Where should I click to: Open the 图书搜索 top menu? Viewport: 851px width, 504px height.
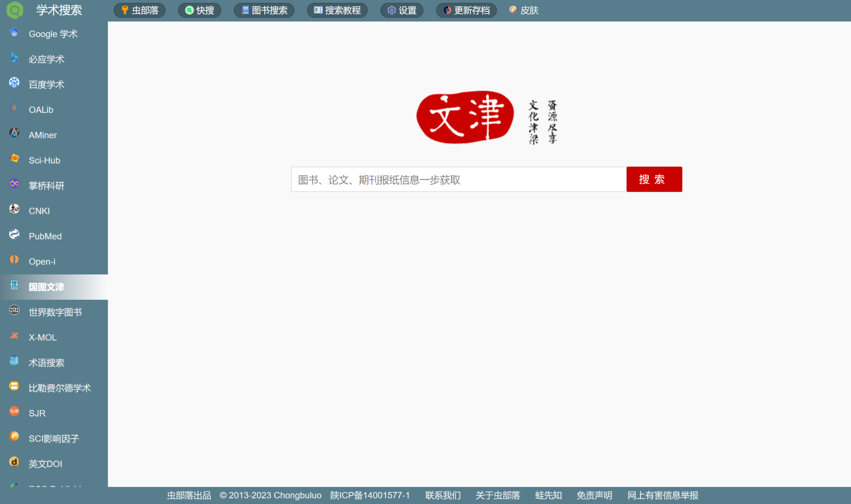[264, 10]
